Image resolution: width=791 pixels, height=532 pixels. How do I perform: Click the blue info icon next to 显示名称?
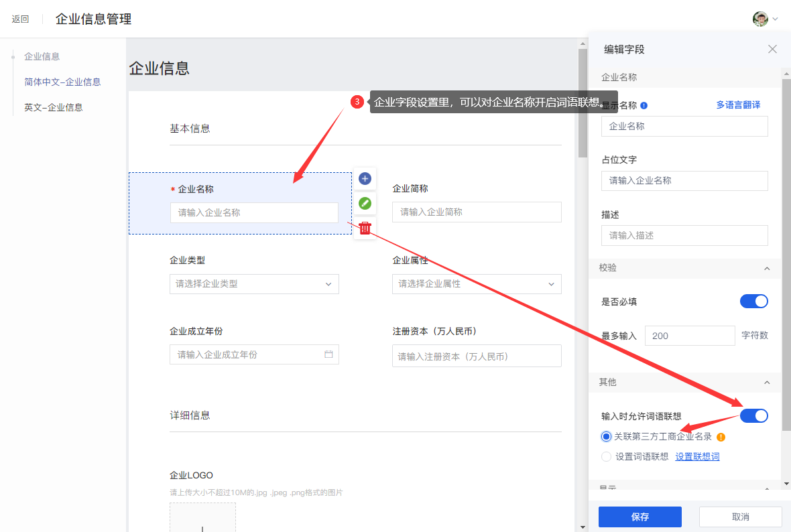tap(644, 105)
